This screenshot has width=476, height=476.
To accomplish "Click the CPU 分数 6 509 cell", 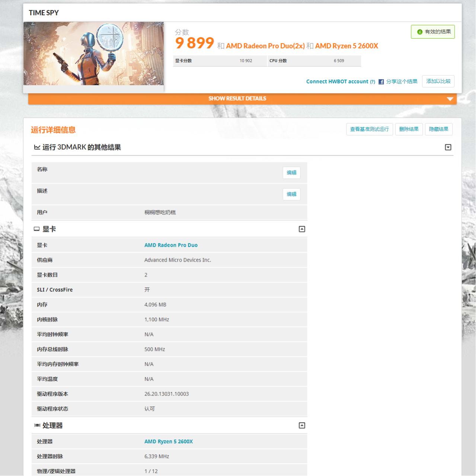I will click(314, 61).
